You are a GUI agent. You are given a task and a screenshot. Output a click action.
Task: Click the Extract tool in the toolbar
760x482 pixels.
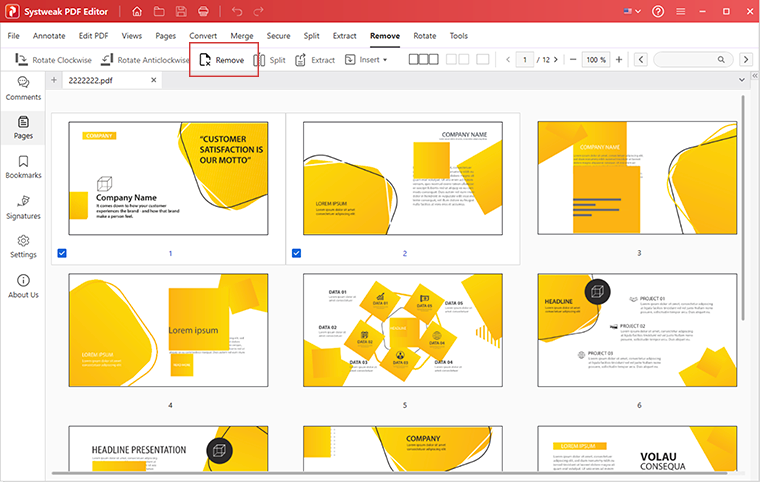coord(315,60)
